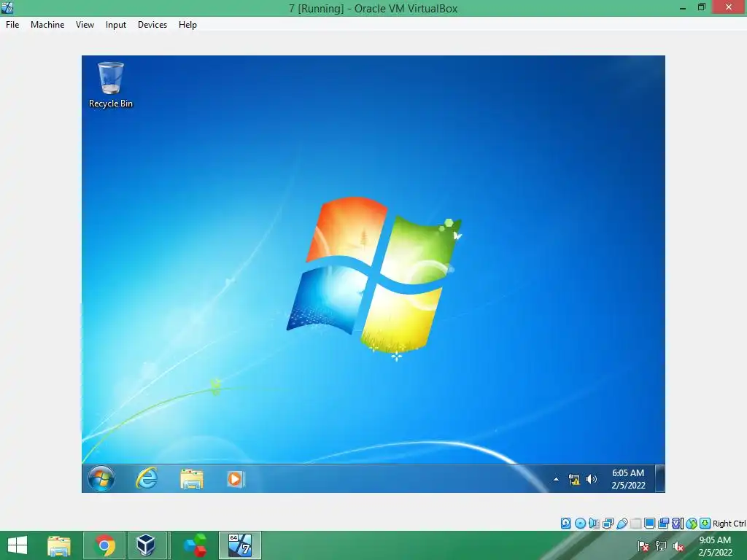Click the green arrow keyboard capture indicator

pyautogui.click(x=705, y=524)
